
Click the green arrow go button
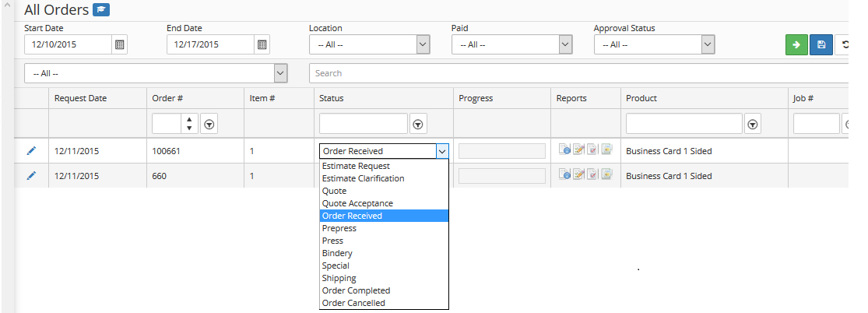[x=796, y=44]
